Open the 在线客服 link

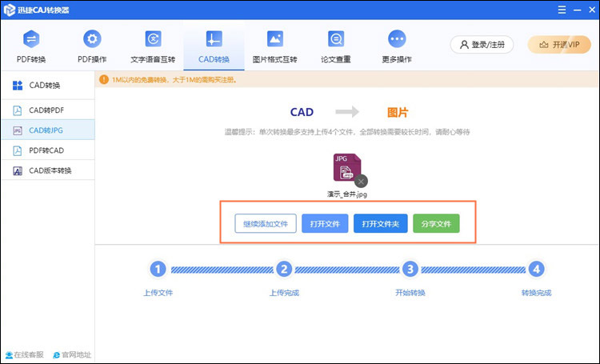[25, 355]
